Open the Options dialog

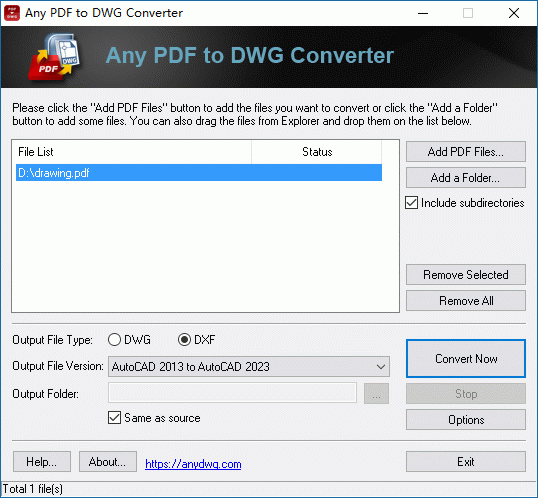tap(466, 419)
